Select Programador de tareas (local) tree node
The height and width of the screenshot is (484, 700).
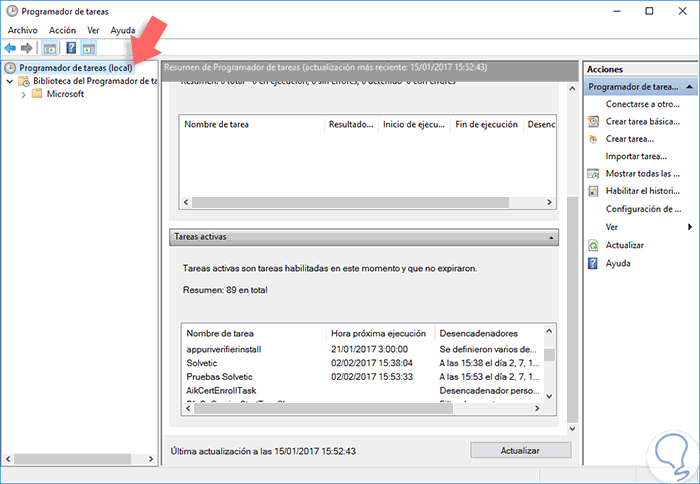point(76,68)
